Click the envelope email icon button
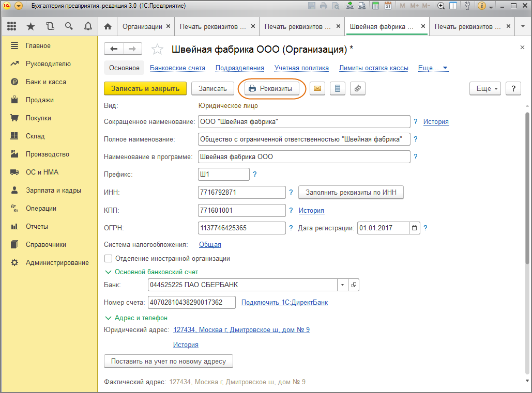This screenshot has width=532, height=393. click(x=317, y=88)
